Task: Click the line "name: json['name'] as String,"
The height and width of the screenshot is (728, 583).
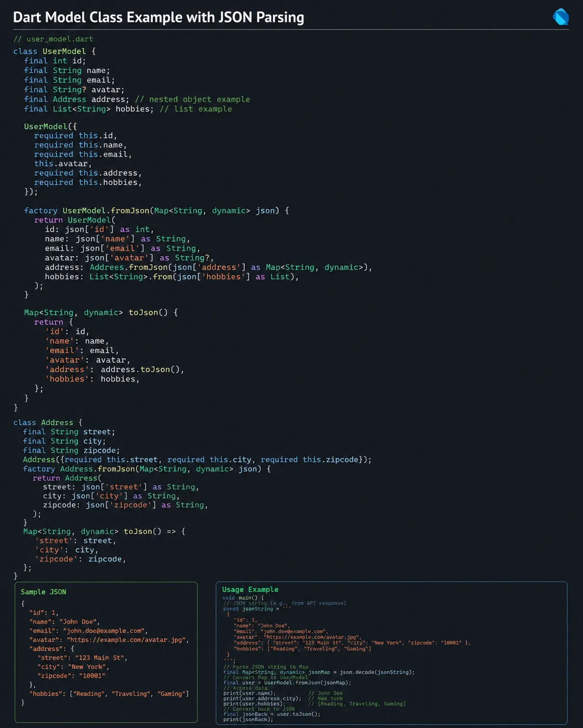Action: (117, 239)
